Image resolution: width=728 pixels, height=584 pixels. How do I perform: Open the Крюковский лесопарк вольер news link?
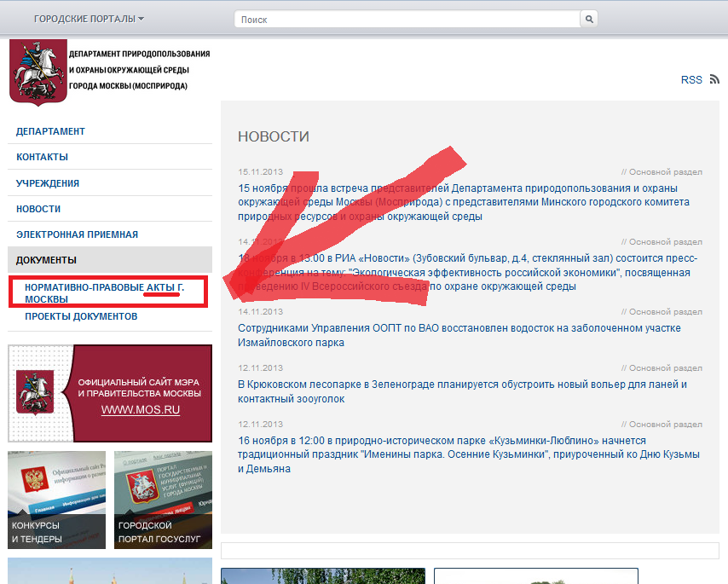pos(462,391)
